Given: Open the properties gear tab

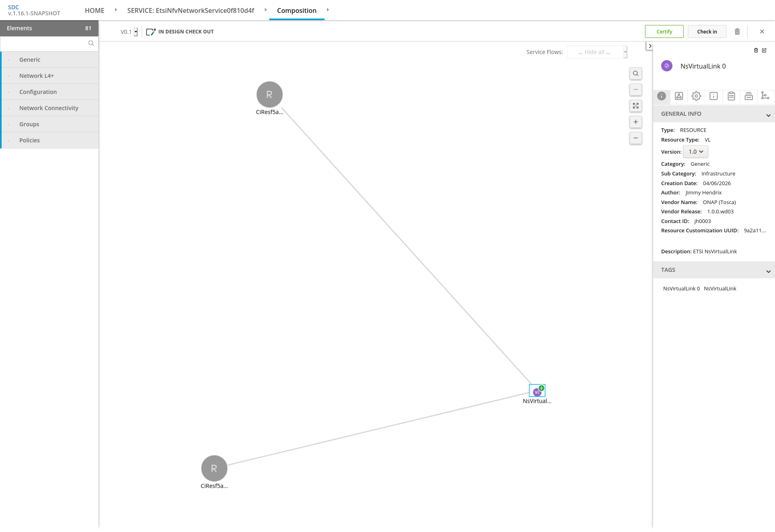Looking at the screenshot, I should click(696, 96).
